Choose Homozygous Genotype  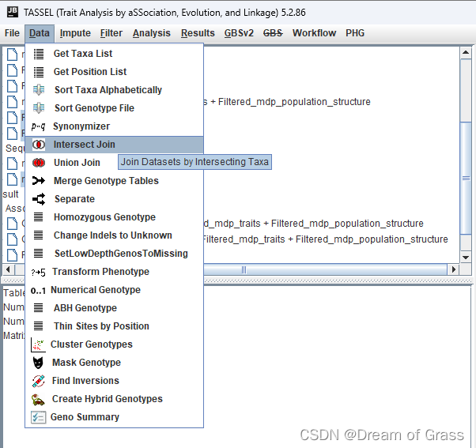[x=114, y=217]
